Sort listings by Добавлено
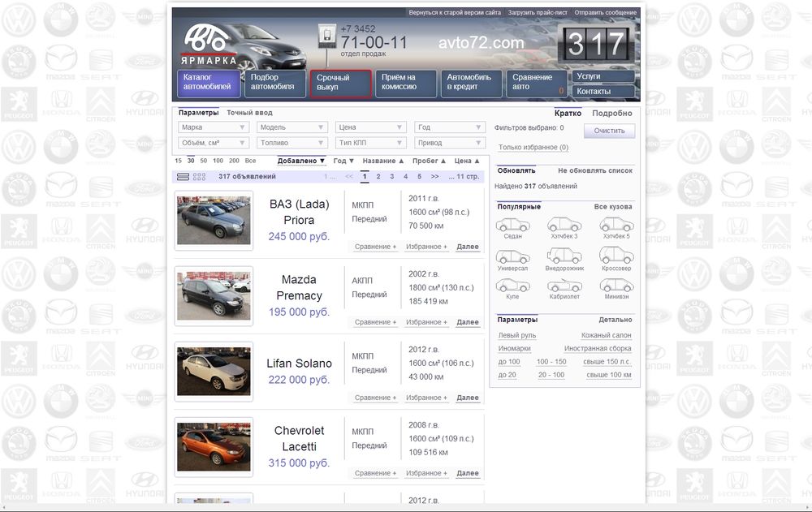 pyautogui.click(x=301, y=161)
